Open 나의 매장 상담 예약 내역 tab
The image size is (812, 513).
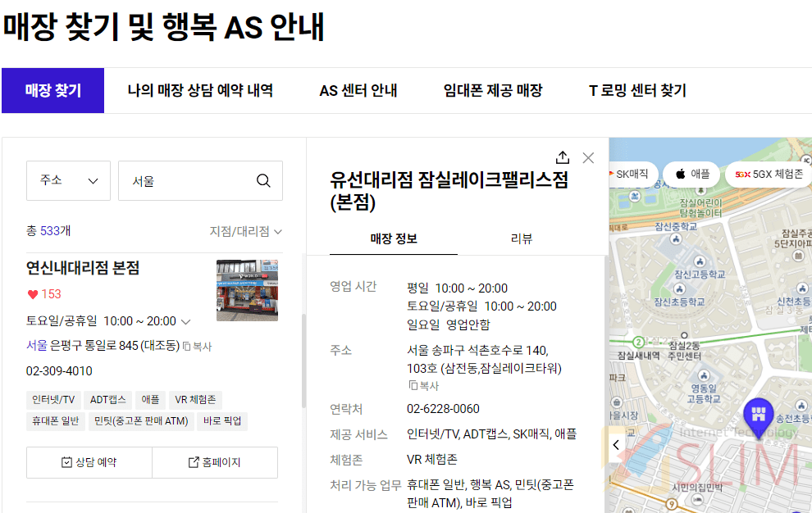tap(200, 91)
